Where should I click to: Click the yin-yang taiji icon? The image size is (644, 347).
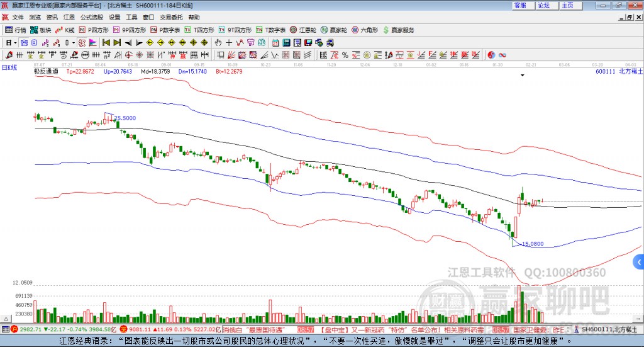pyautogui.click(x=491, y=55)
